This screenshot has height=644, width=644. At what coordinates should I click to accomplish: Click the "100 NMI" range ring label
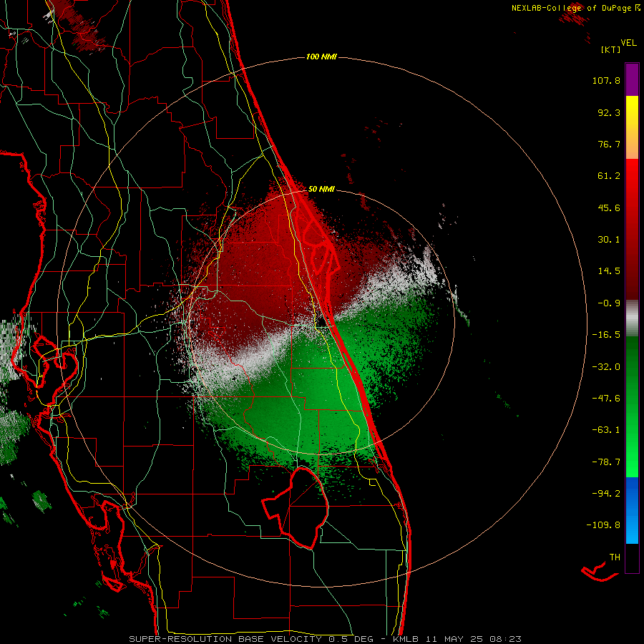tap(321, 57)
